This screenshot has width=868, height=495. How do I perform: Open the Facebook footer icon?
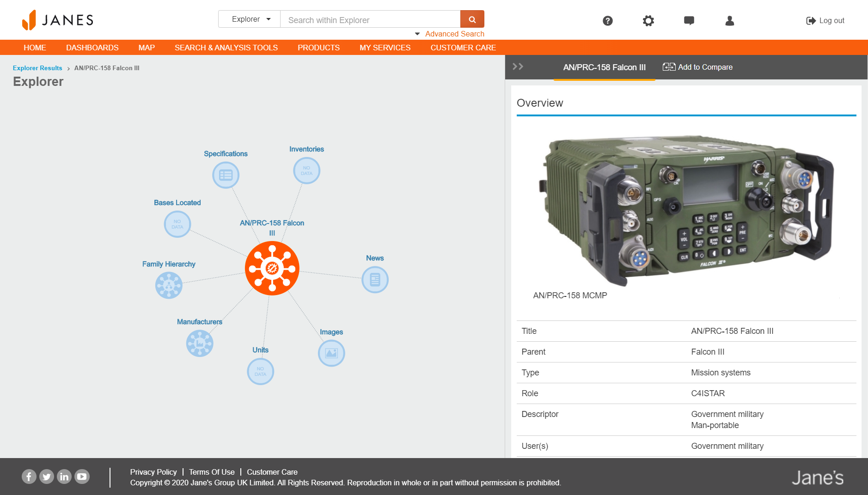click(x=29, y=477)
